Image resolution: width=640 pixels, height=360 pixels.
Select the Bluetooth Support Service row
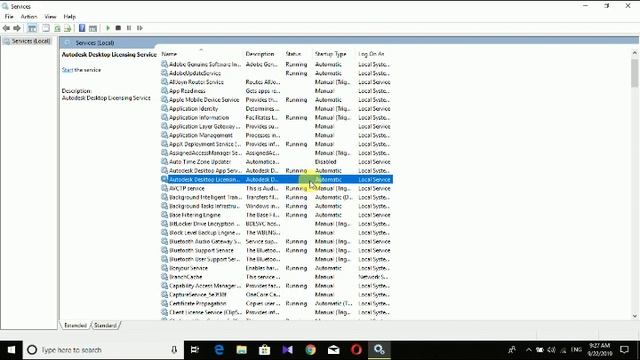[276, 251]
